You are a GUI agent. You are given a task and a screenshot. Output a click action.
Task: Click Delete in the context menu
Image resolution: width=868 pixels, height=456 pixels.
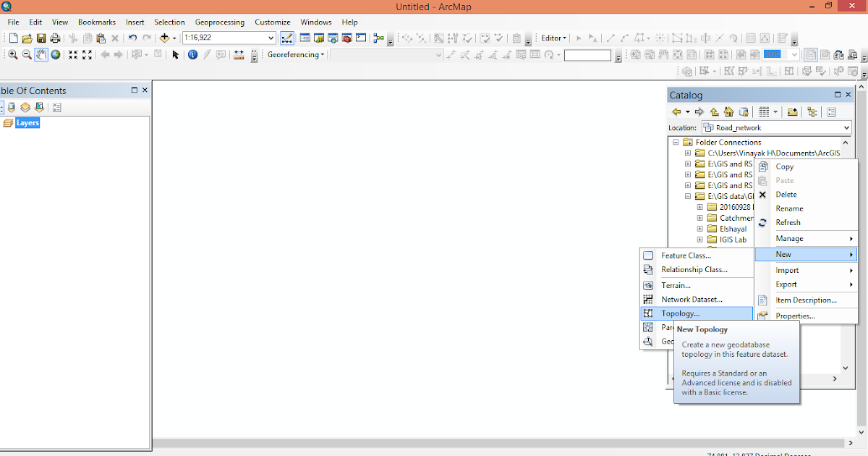pyautogui.click(x=806, y=194)
